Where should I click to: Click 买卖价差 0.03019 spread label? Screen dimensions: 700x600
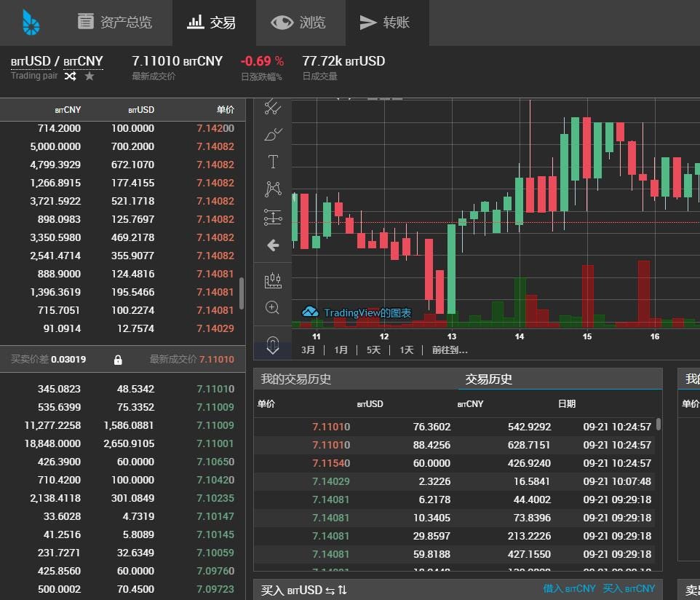[x=48, y=359]
